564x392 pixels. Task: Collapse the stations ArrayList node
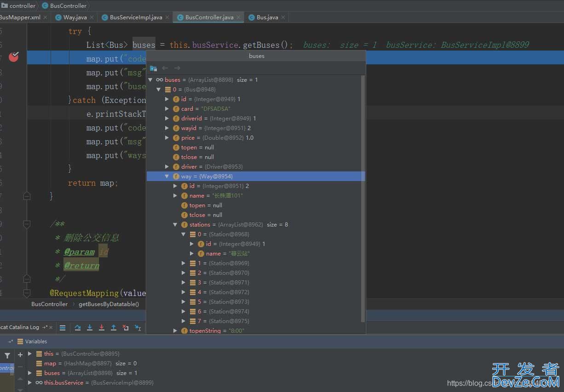(175, 225)
